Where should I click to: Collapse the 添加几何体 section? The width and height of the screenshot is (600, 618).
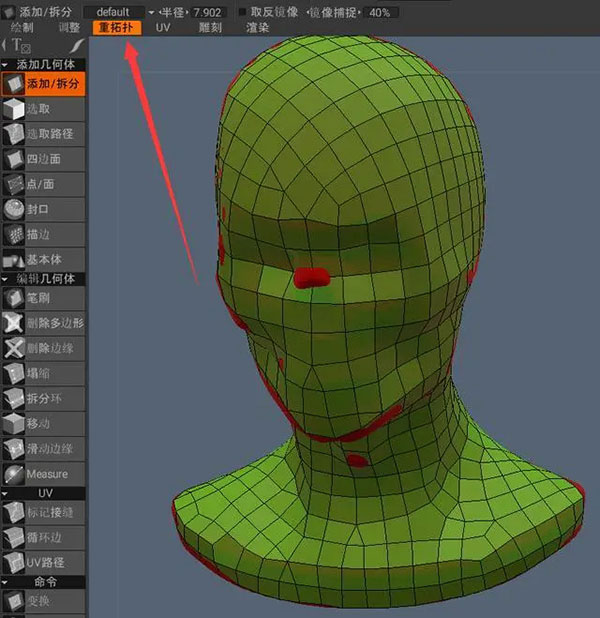44,64
